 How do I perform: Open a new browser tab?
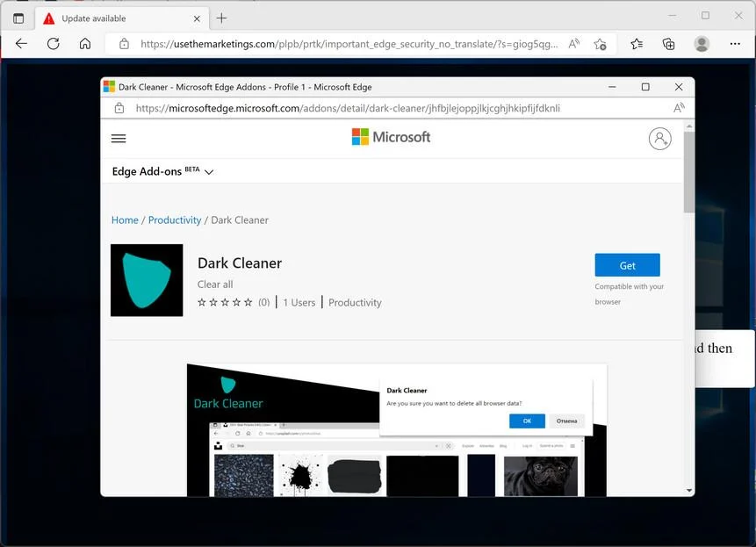[221, 18]
